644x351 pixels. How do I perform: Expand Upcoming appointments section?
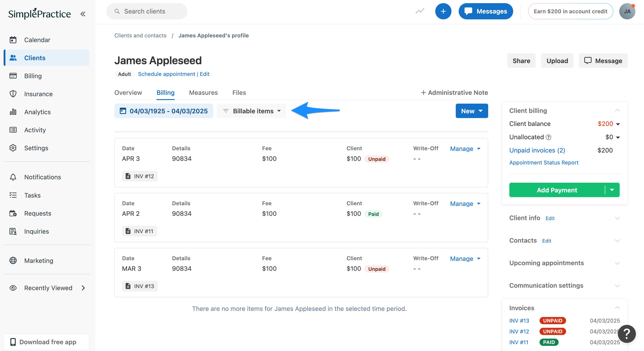coord(617,263)
